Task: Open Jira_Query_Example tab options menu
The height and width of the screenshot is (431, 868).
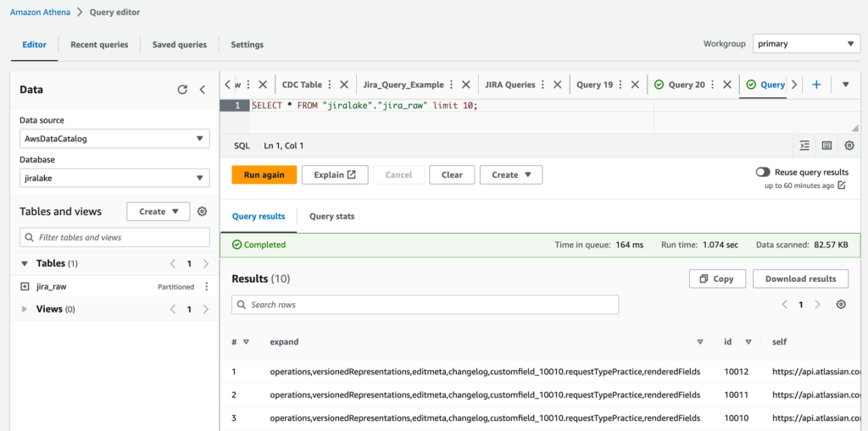Action: [x=451, y=85]
